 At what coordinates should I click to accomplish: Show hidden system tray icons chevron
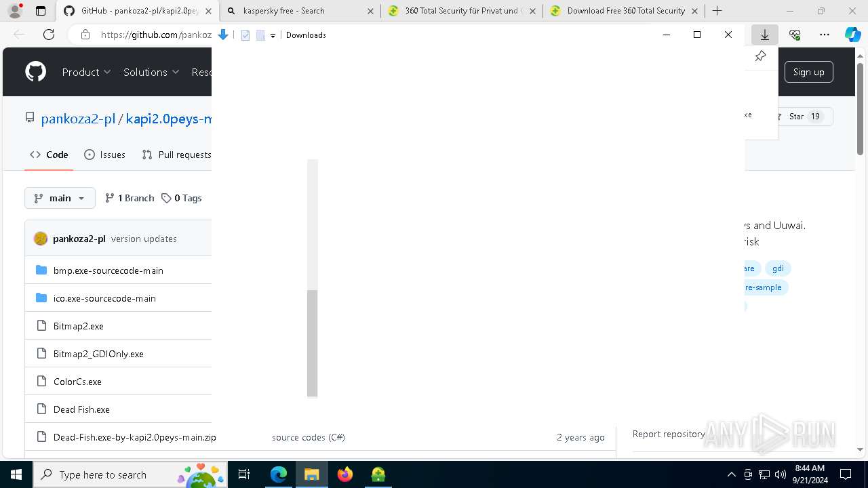[731, 474]
